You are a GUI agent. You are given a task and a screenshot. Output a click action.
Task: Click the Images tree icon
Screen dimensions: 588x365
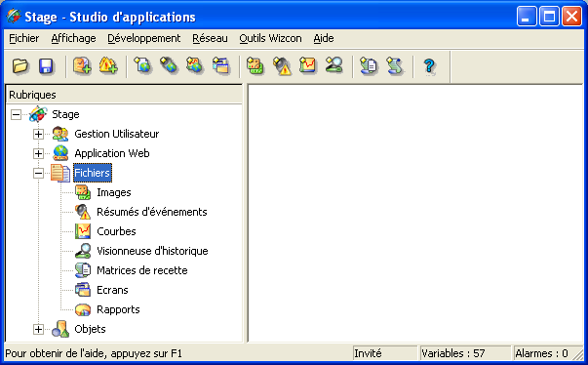point(83,192)
